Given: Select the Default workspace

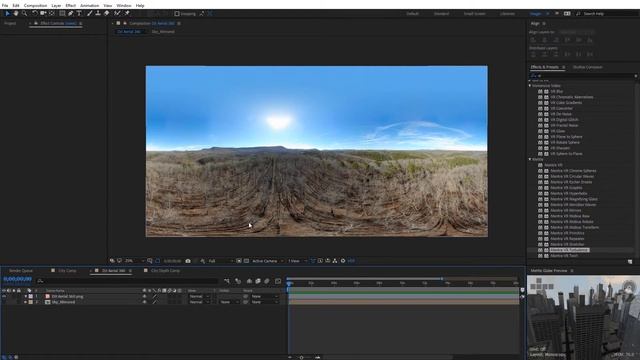Looking at the screenshot, I should (x=413, y=13).
